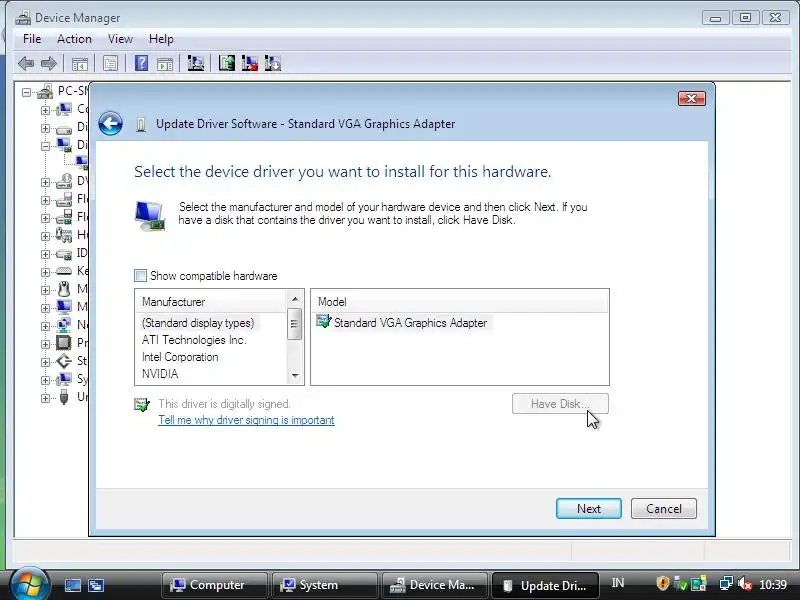Image resolution: width=800 pixels, height=600 pixels.
Task: Select the IDE controllers tree icon
Action: click(64, 254)
